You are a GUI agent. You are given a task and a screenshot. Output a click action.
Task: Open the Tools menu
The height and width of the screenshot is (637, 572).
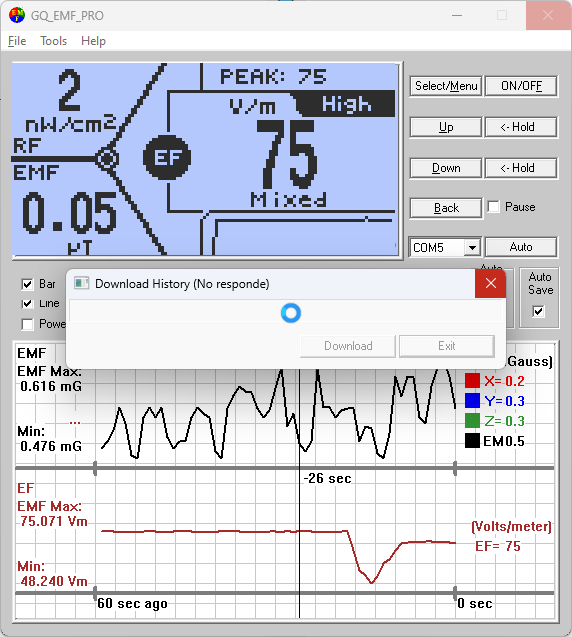53,41
